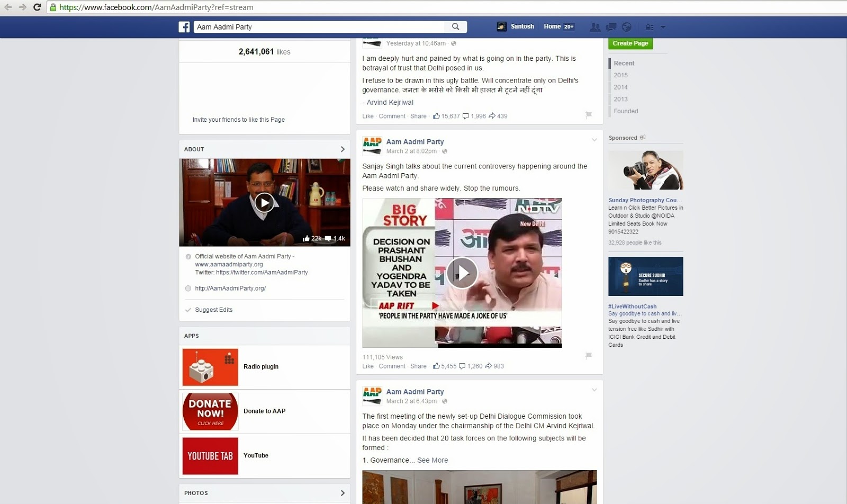Click the browser address bar URL
This screenshot has width=847, height=504.
coord(156,7)
